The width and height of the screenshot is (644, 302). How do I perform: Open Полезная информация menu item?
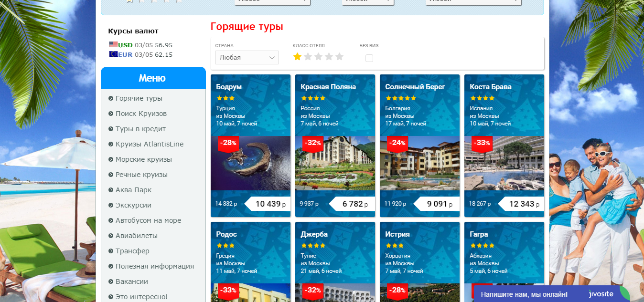(x=155, y=266)
